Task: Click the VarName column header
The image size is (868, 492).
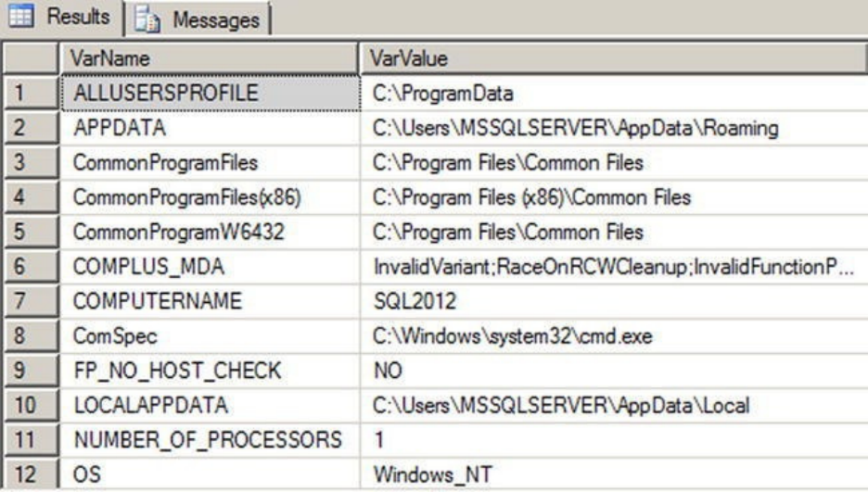Action: tap(210, 57)
